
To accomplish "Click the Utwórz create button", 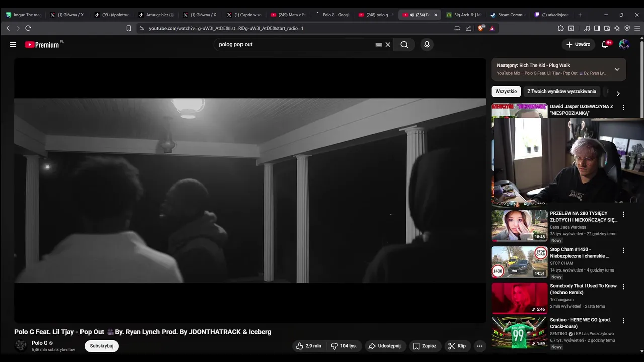I will [x=578, y=44].
